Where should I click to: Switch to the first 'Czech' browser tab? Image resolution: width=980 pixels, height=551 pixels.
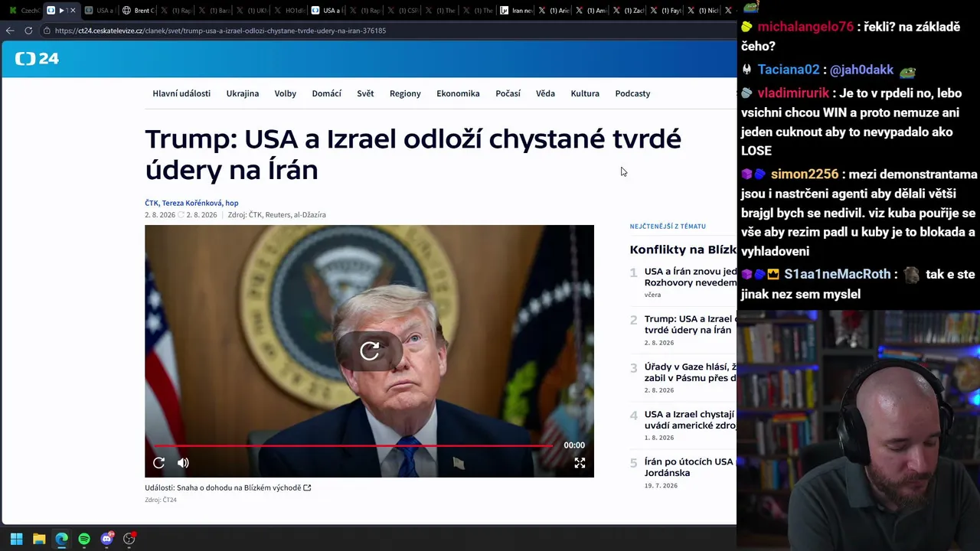[23, 10]
